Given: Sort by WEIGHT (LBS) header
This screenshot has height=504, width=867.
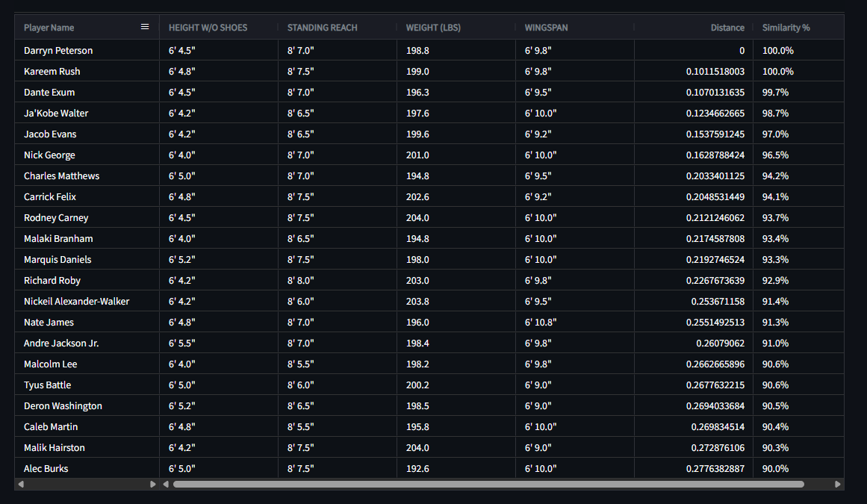Looking at the screenshot, I should [x=433, y=28].
